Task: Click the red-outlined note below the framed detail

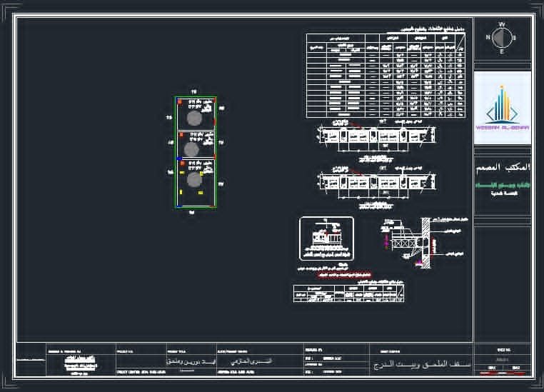Action: [345, 276]
